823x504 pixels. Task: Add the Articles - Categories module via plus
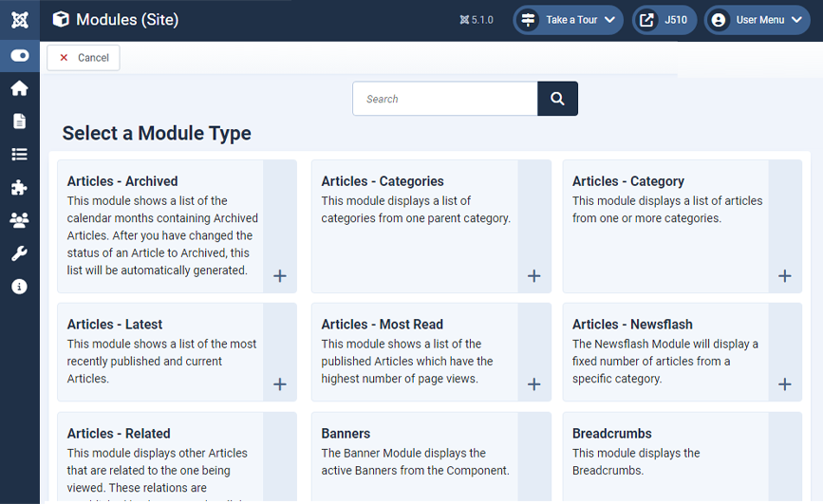533,275
